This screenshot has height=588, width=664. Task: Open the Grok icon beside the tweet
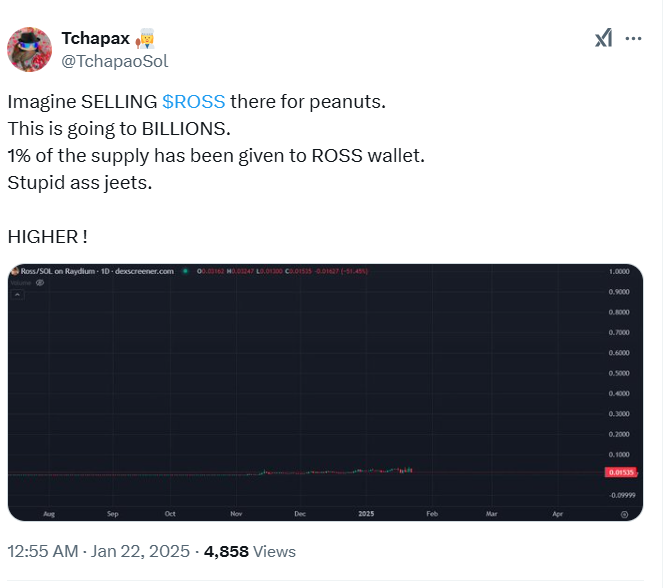click(603, 38)
